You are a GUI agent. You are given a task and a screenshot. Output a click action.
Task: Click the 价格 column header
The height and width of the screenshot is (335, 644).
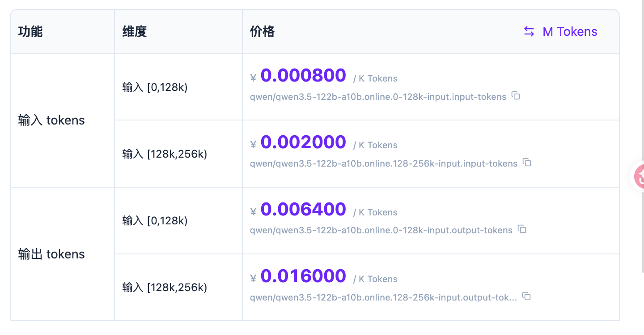click(262, 31)
